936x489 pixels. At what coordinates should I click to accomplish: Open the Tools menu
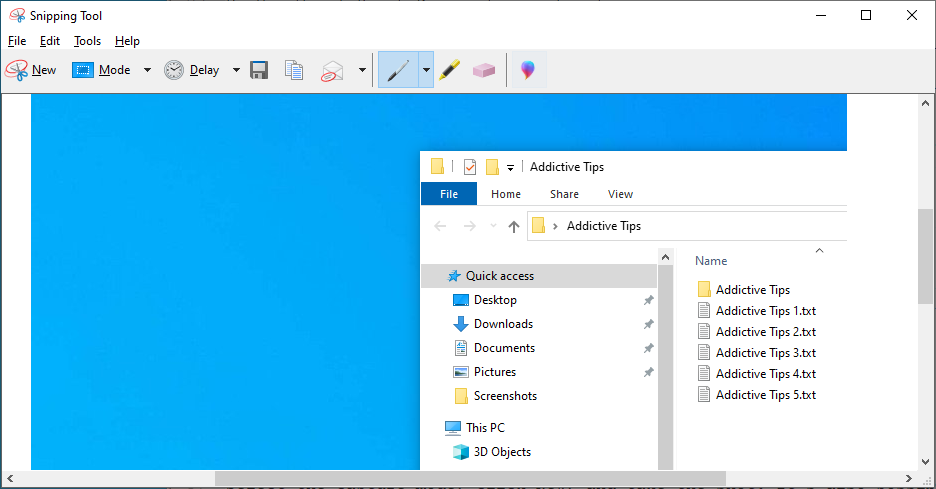tap(87, 41)
